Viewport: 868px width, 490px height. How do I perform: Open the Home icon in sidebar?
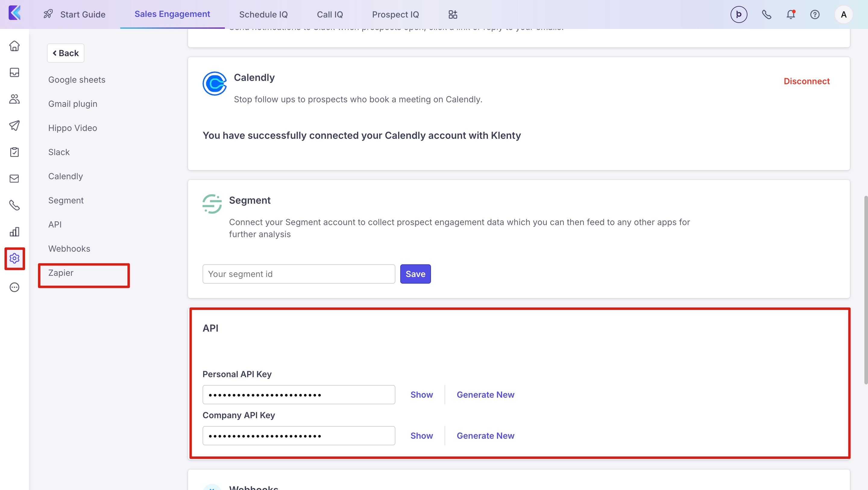point(14,46)
